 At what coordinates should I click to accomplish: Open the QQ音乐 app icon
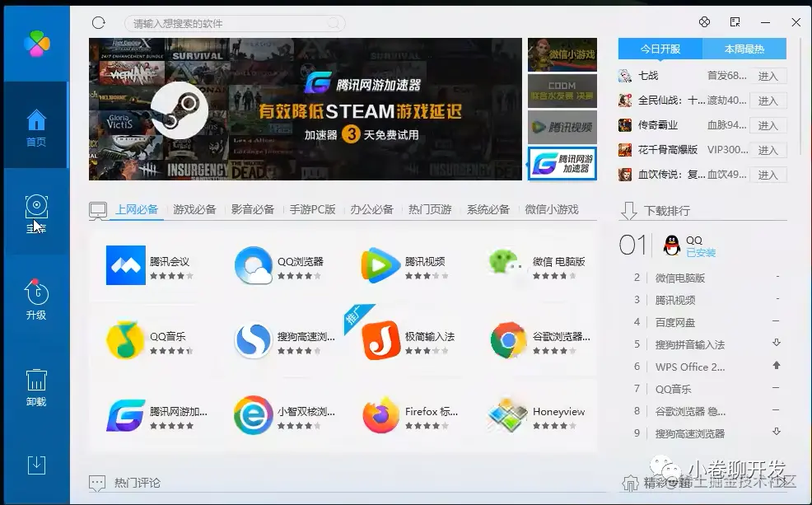125,340
